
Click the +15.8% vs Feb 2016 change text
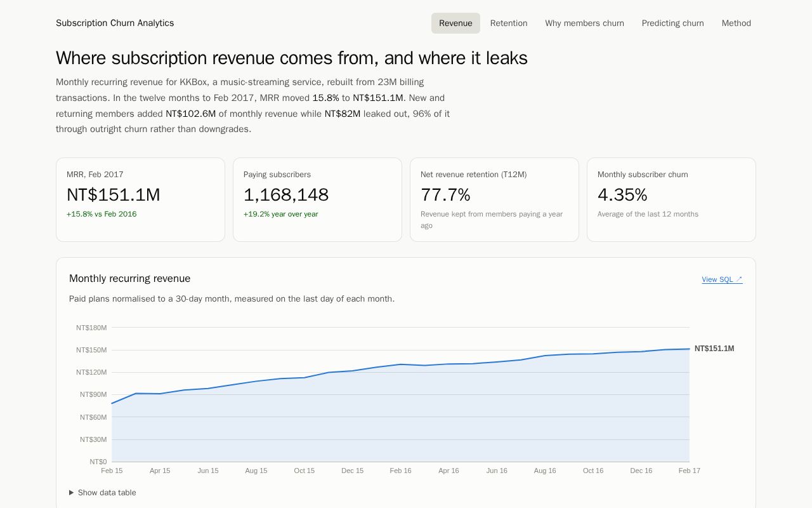pos(101,214)
